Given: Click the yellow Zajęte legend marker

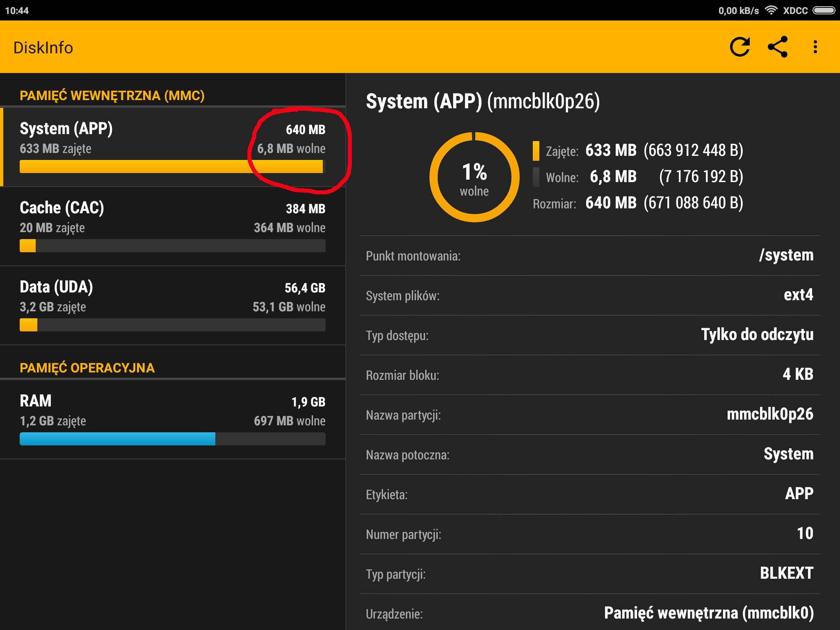Looking at the screenshot, I should [536, 151].
